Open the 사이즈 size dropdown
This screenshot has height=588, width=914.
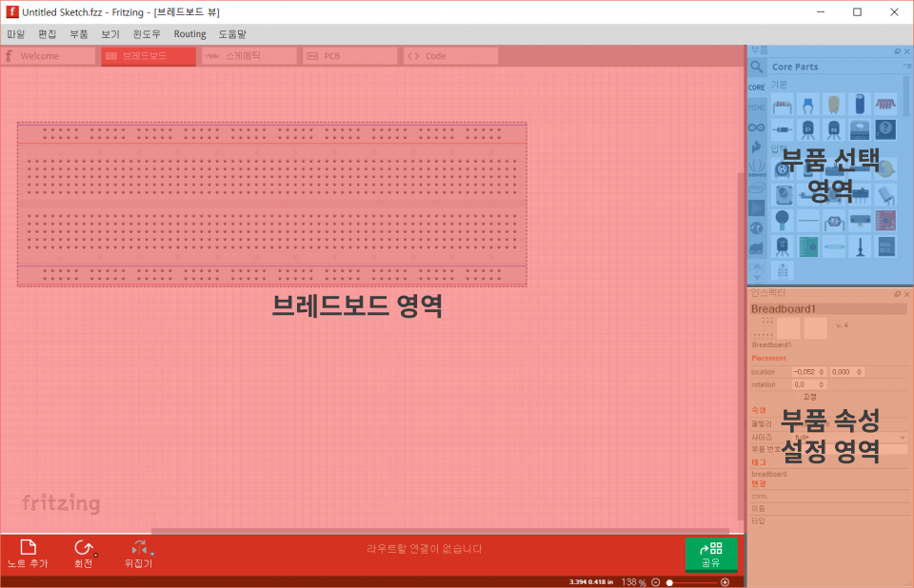click(850, 437)
